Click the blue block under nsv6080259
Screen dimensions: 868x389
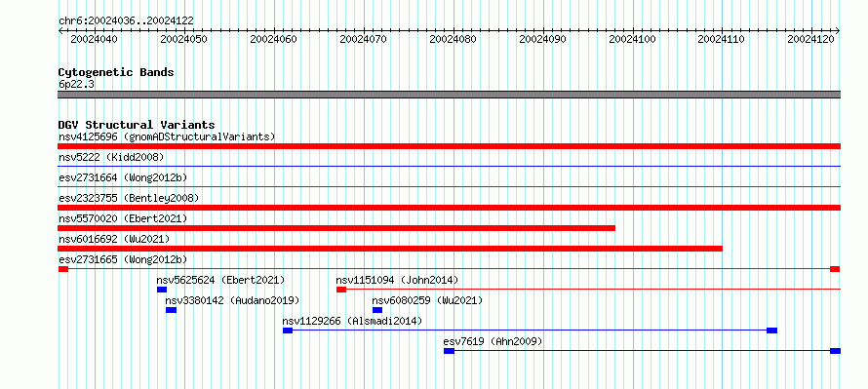pos(377,310)
